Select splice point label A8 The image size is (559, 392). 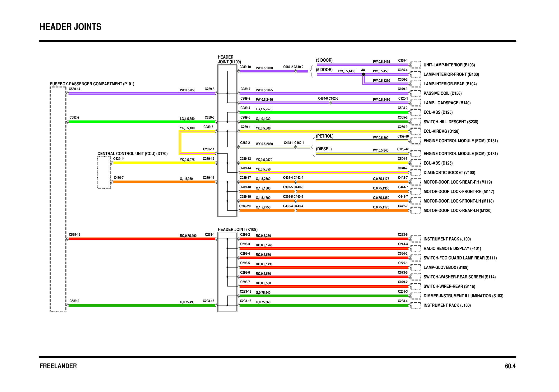coord(363,70)
